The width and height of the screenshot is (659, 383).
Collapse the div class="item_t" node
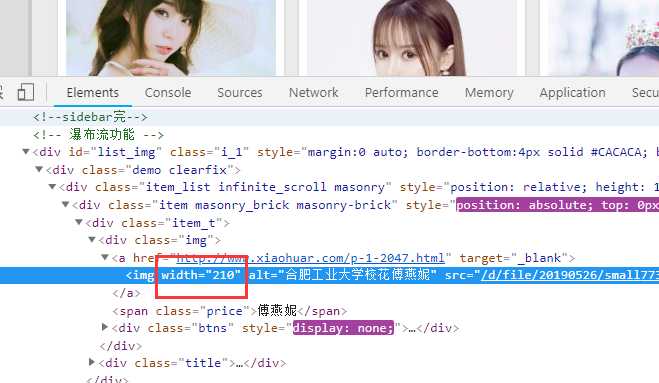click(x=79, y=222)
